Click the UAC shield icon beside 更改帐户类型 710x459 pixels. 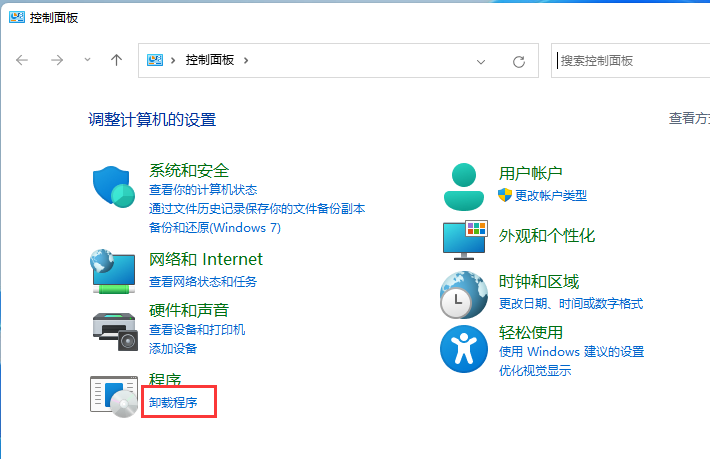point(504,195)
